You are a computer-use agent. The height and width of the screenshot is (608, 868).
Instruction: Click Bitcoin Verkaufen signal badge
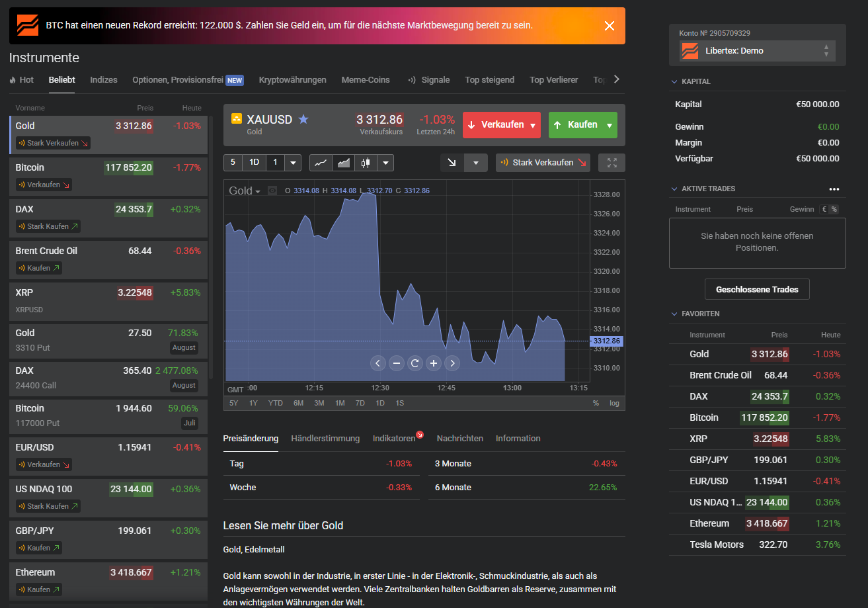[44, 185]
